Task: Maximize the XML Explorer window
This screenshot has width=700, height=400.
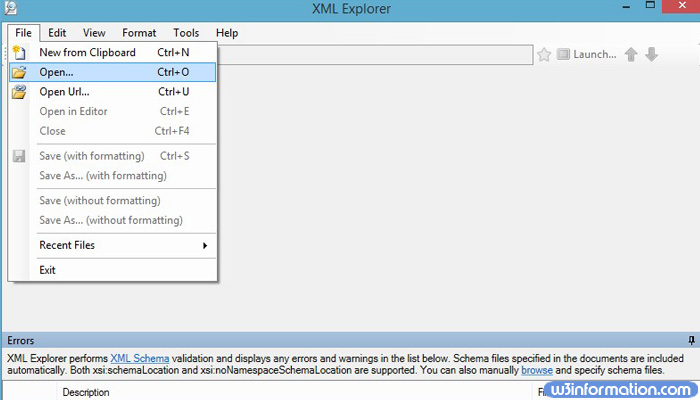Action: (650, 6)
